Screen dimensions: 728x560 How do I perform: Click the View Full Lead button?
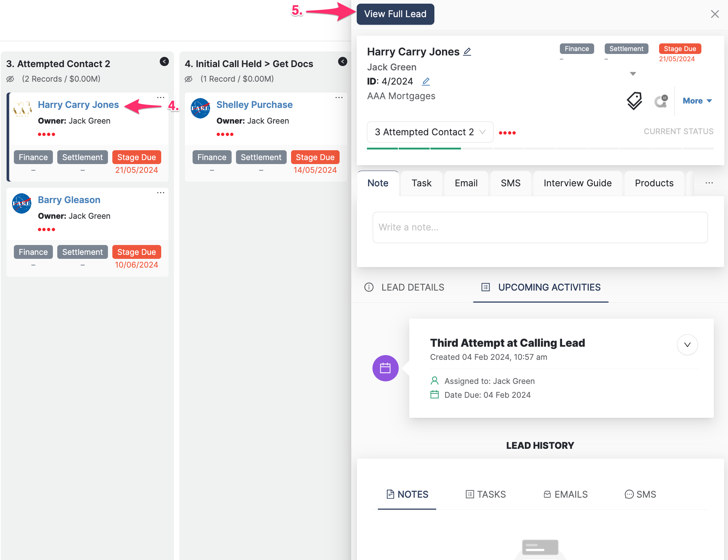(x=395, y=14)
